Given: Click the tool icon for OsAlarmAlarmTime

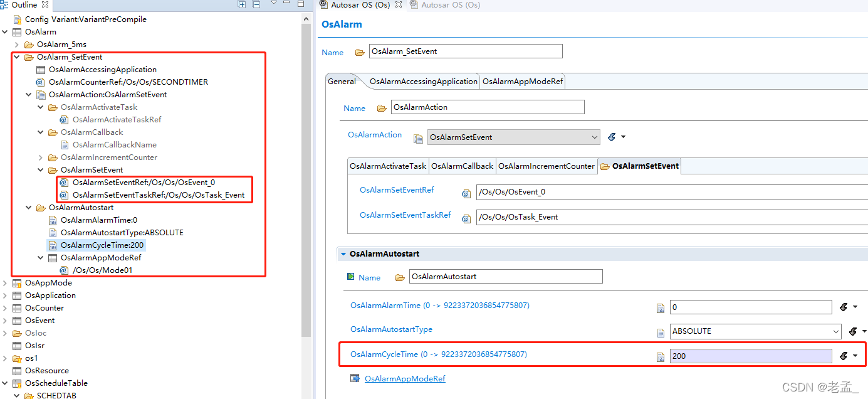Looking at the screenshot, I should point(844,307).
